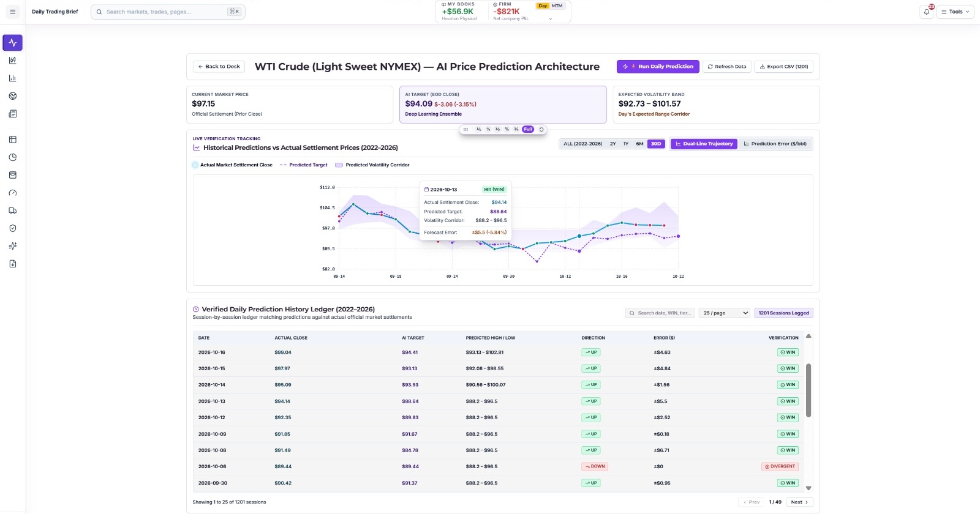Open the gauge sidebar icon
The height and width of the screenshot is (514, 980).
(x=13, y=193)
